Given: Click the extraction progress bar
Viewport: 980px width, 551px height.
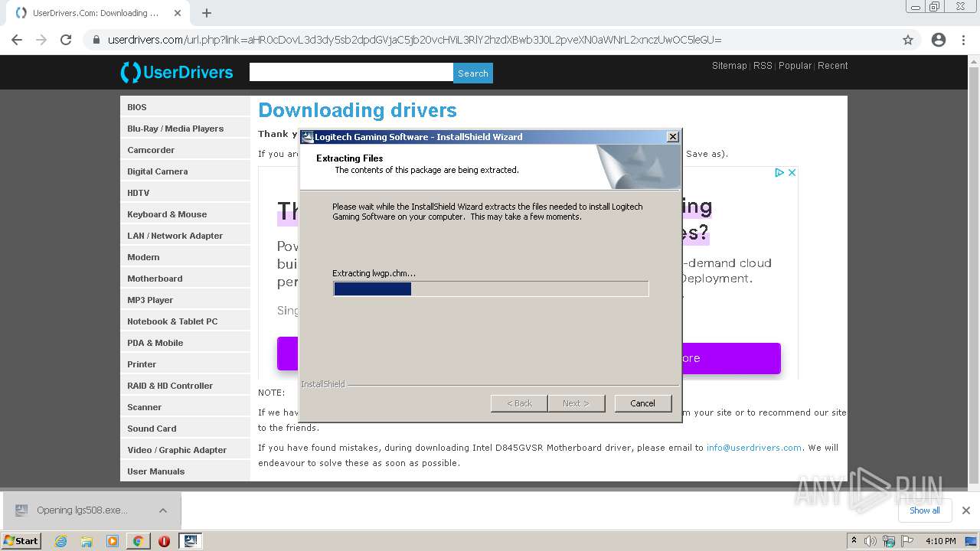Looking at the screenshot, I should pyautogui.click(x=491, y=289).
